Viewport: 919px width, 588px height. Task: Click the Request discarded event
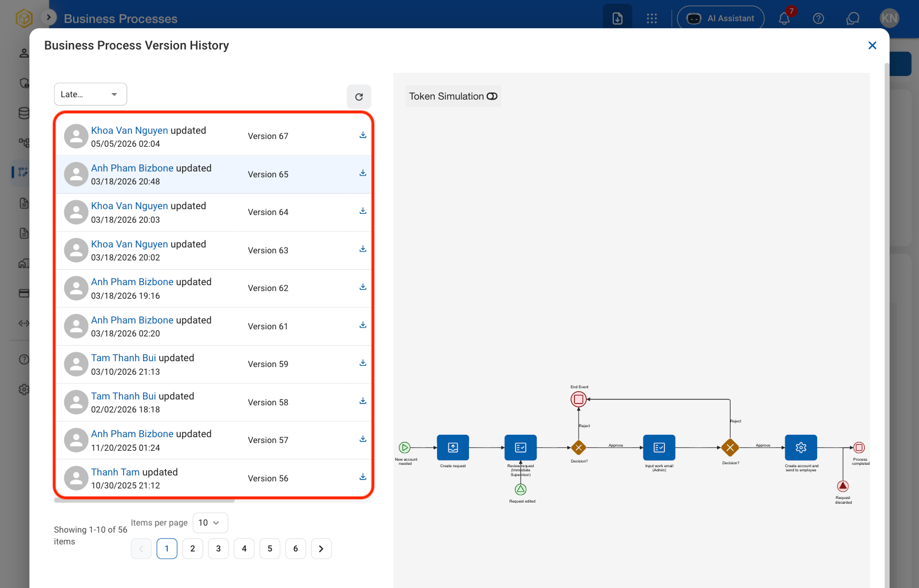tap(843, 486)
